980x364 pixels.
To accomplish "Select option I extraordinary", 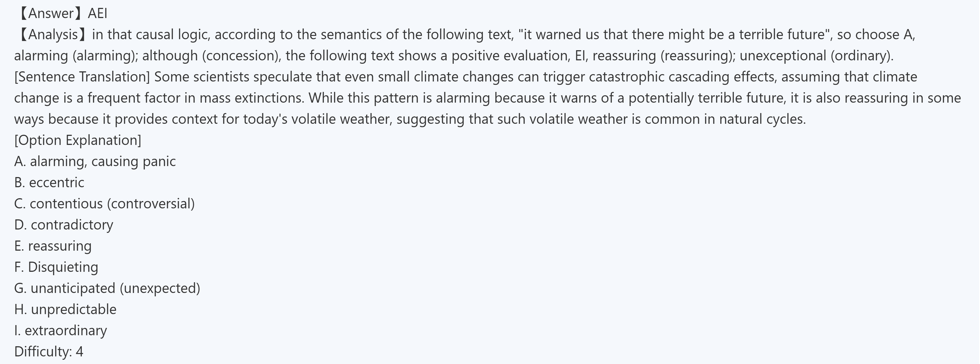I will (x=61, y=330).
